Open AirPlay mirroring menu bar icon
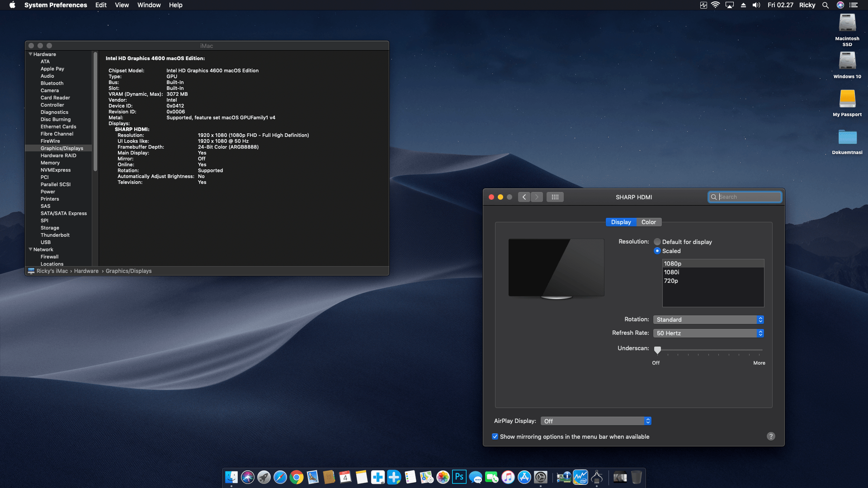This screenshot has height=488, width=868. (x=730, y=5)
